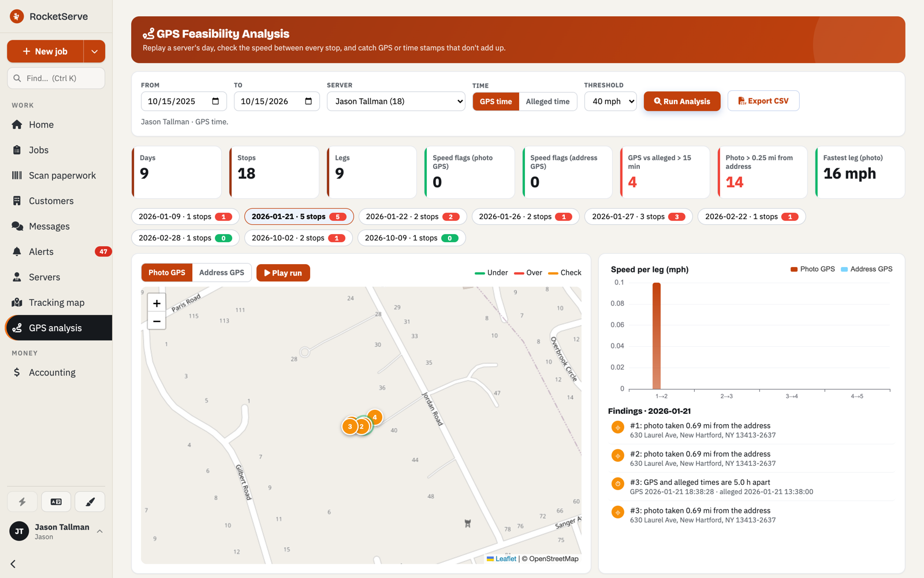Image resolution: width=924 pixels, height=578 pixels.
Task: Zoom out on the map
Action: tap(157, 321)
